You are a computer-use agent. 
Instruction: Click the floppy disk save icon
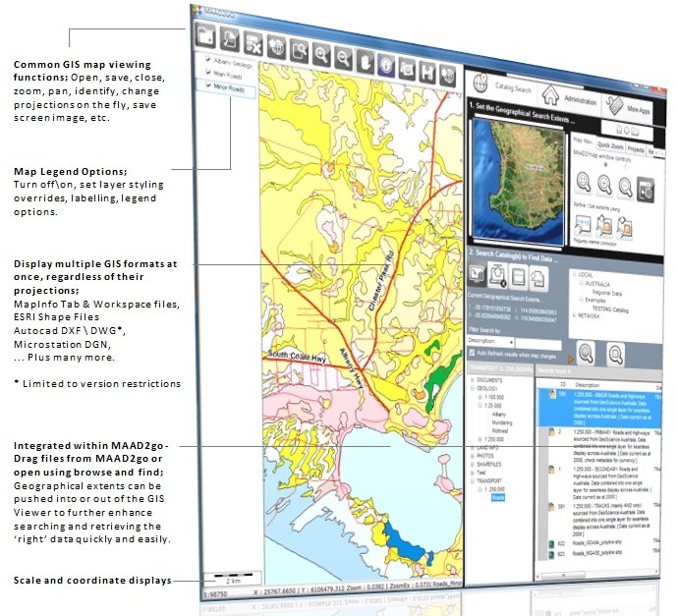[427, 72]
